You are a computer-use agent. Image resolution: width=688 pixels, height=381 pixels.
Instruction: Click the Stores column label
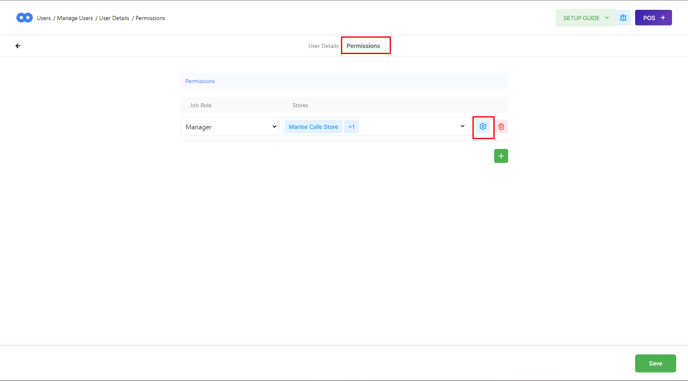[x=300, y=105]
